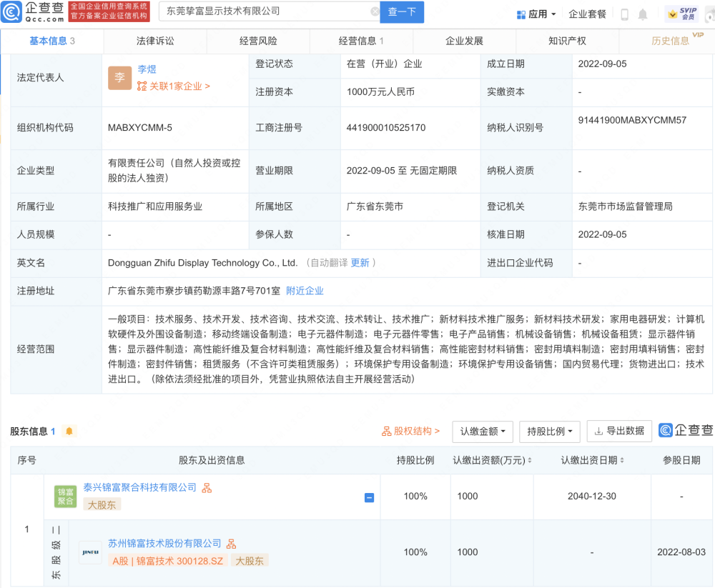Image resolution: width=715 pixels, height=588 pixels.
Task: Switch to the 法律诉讼 tab
Action: tap(155, 41)
